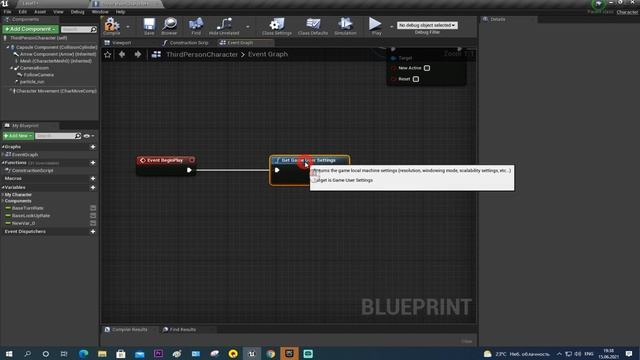
Task: Expand the Components variable category
Action: click(x=3, y=201)
